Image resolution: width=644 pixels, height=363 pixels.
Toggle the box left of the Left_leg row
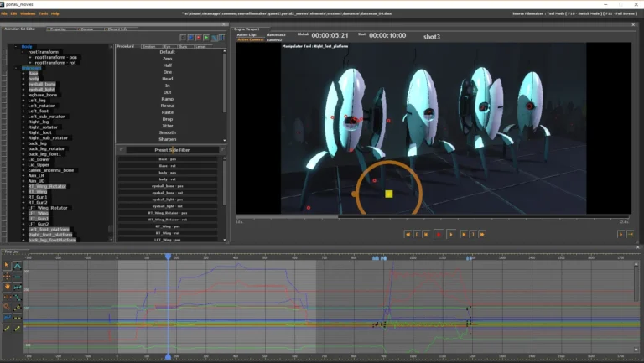[x=4, y=101]
